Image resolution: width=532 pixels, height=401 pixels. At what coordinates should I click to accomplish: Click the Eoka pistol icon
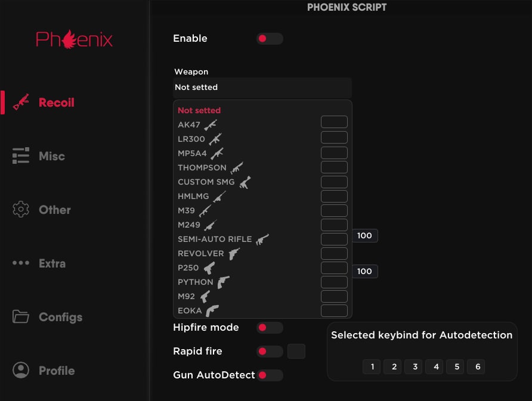(x=212, y=311)
